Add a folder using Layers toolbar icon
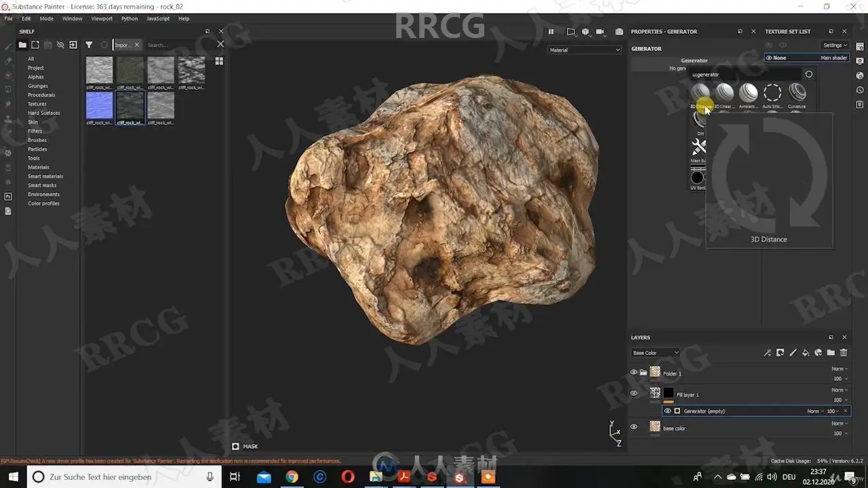Screen dimensions: 868x488 click(831, 352)
